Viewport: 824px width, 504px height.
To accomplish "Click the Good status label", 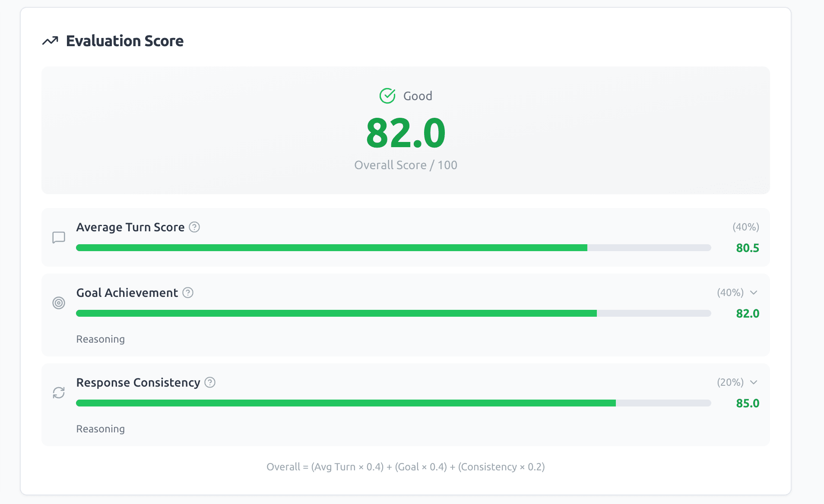I will [x=417, y=96].
